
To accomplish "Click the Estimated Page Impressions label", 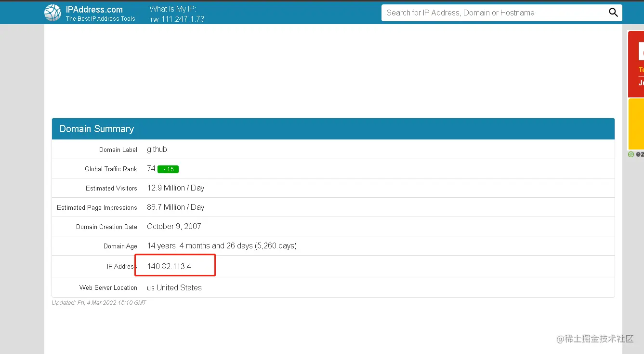I will (97, 208).
